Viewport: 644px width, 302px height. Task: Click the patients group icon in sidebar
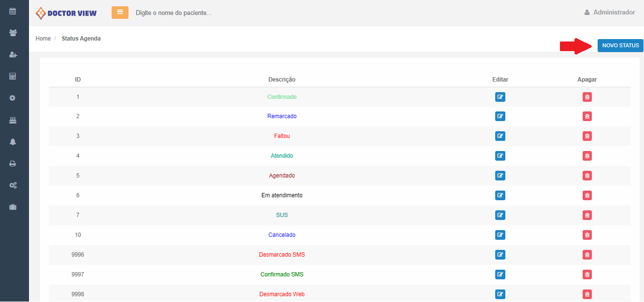pyautogui.click(x=13, y=33)
